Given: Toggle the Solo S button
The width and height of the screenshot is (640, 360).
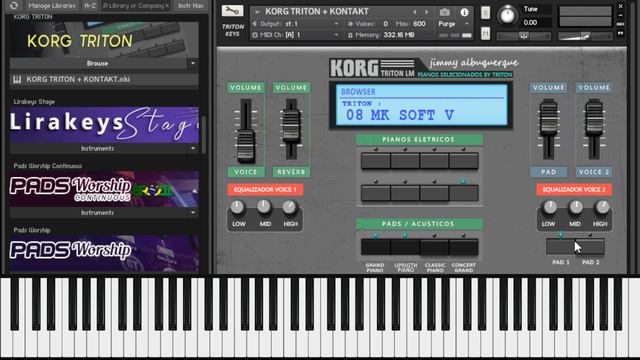Looking at the screenshot, I should (x=485, y=13).
